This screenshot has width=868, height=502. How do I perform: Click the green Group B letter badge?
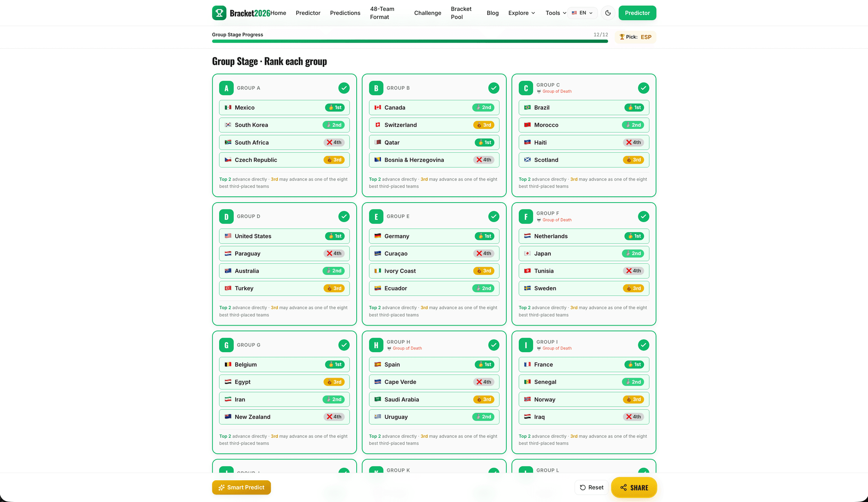pyautogui.click(x=376, y=88)
